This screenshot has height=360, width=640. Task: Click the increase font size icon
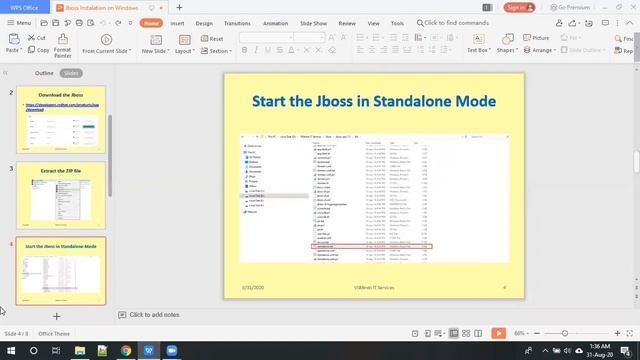pyautogui.click(x=331, y=38)
